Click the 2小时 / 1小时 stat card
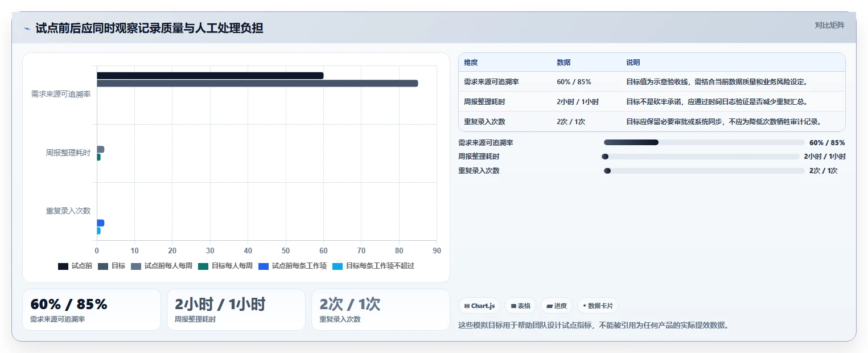Viewport: 868px width, 353px height. 236,310
